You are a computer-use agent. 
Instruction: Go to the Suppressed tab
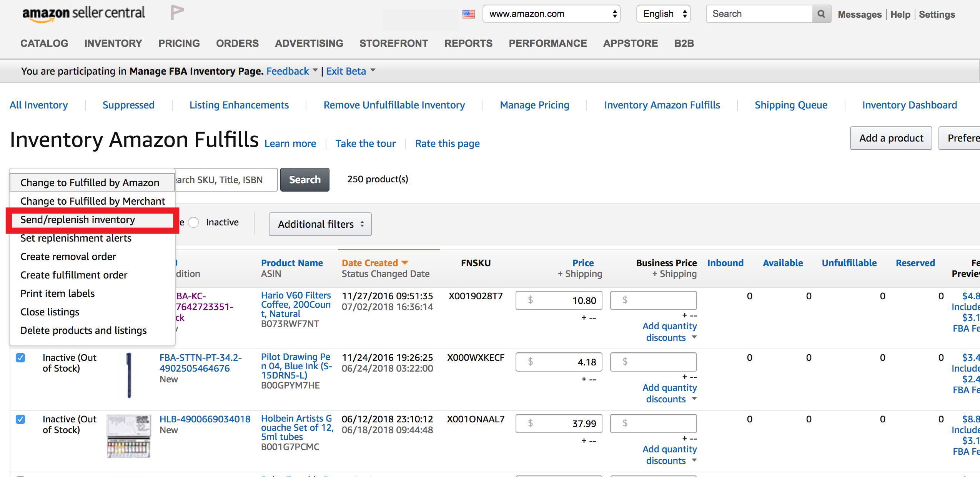click(128, 105)
